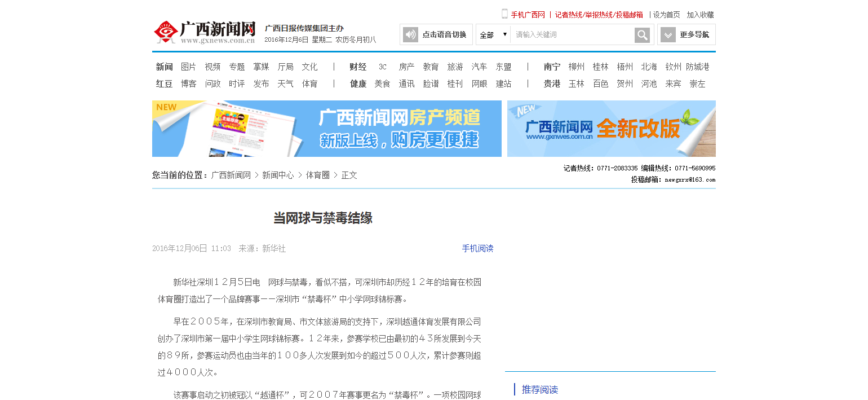Open the 美食 navigation item

tap(382, 83)
